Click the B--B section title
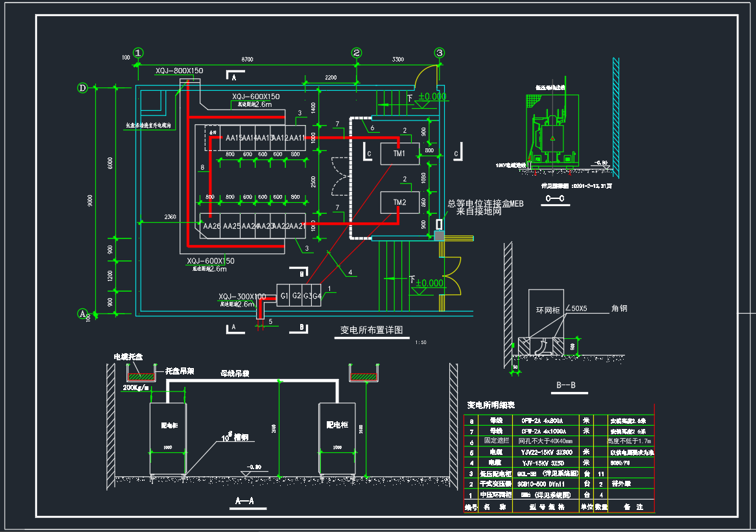This screenshot has width=756, height=532. click(565, 386)
